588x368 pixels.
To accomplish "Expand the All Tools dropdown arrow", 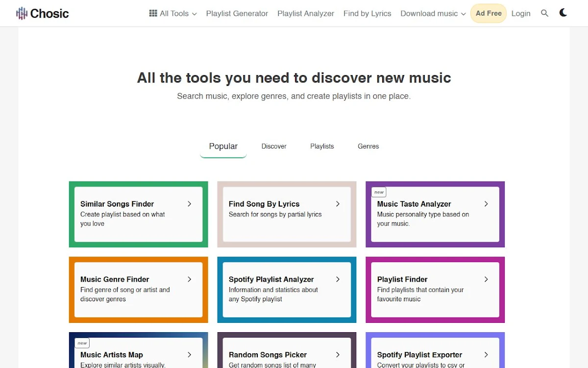I will pyautogui.click(x=195, y=14).
